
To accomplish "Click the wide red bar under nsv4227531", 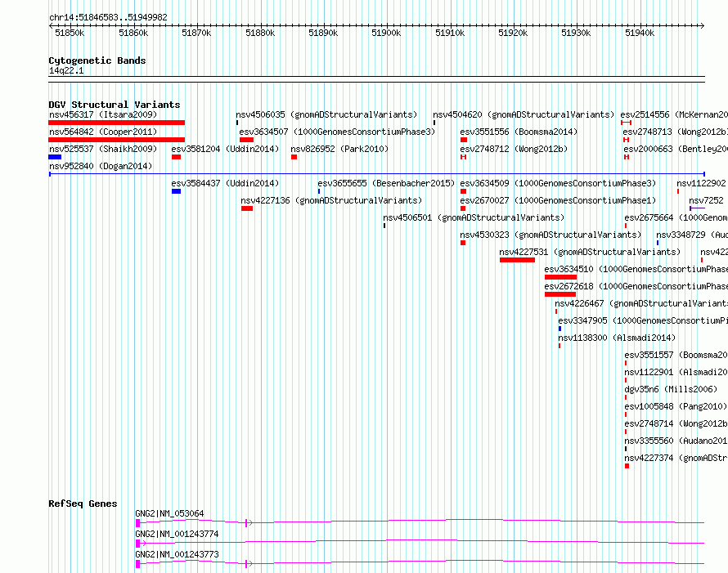I will [x=517, y=260].
